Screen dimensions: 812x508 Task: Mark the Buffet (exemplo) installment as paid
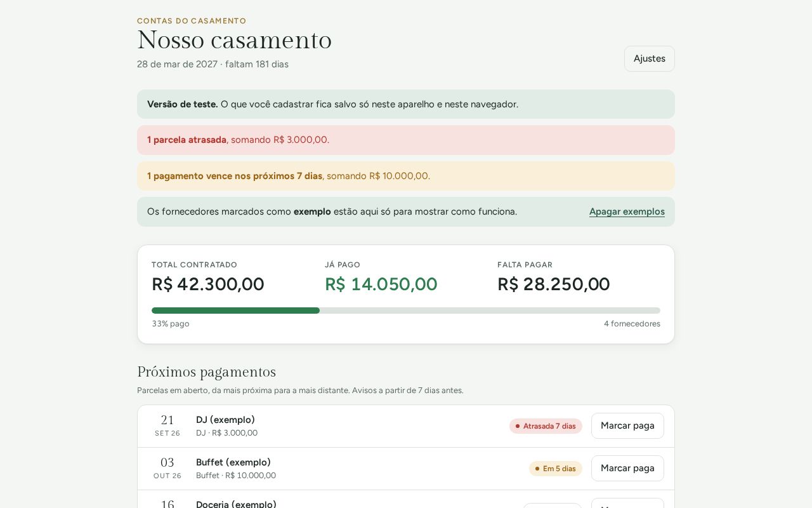(627, 468)
